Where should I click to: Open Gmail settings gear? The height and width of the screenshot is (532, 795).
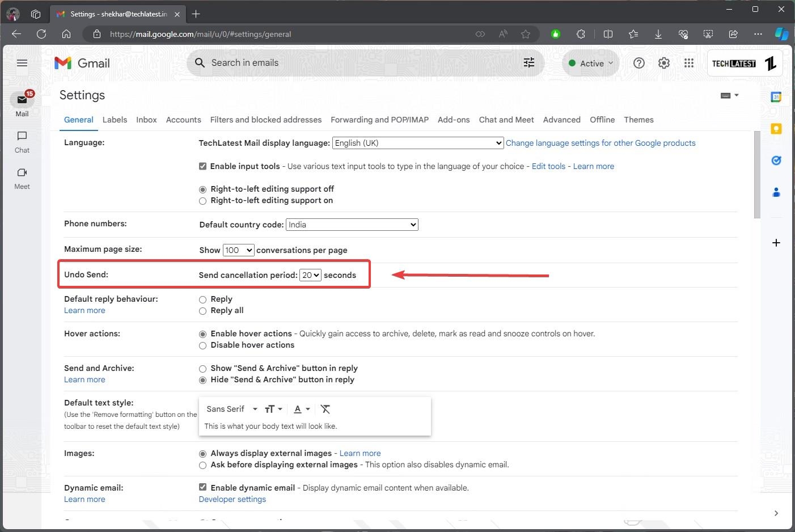[663, 63]
